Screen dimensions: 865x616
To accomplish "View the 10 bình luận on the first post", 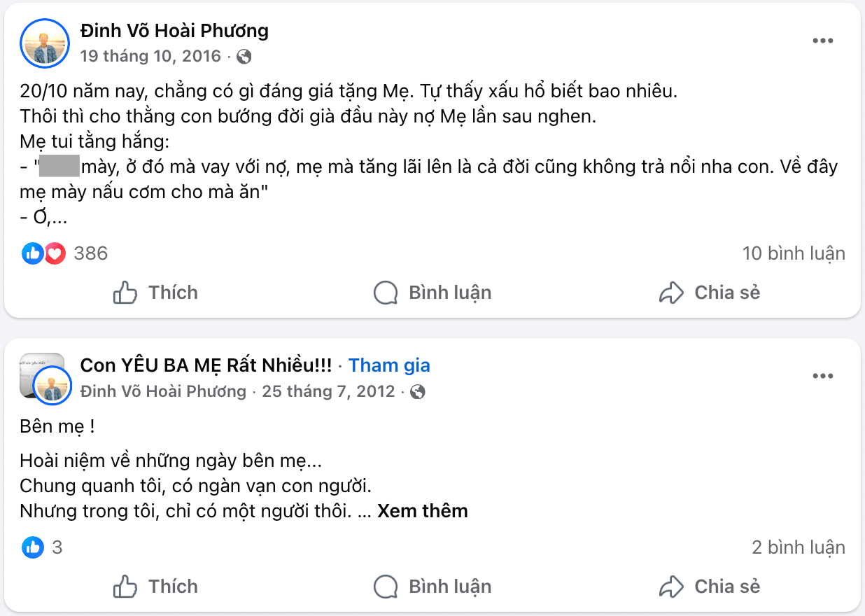I will pos(794,253).
